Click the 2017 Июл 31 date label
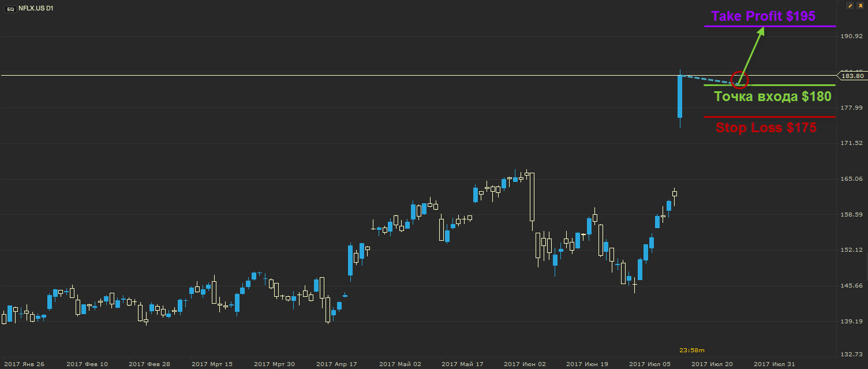 pyautogui.click(x=775, y=364)
